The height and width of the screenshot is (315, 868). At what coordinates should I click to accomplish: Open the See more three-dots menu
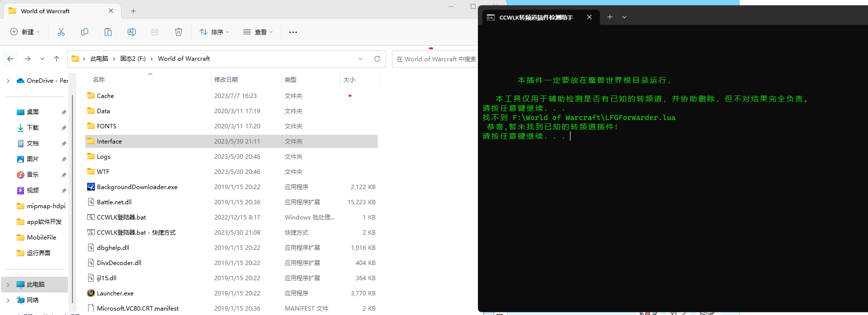(293, 32)
